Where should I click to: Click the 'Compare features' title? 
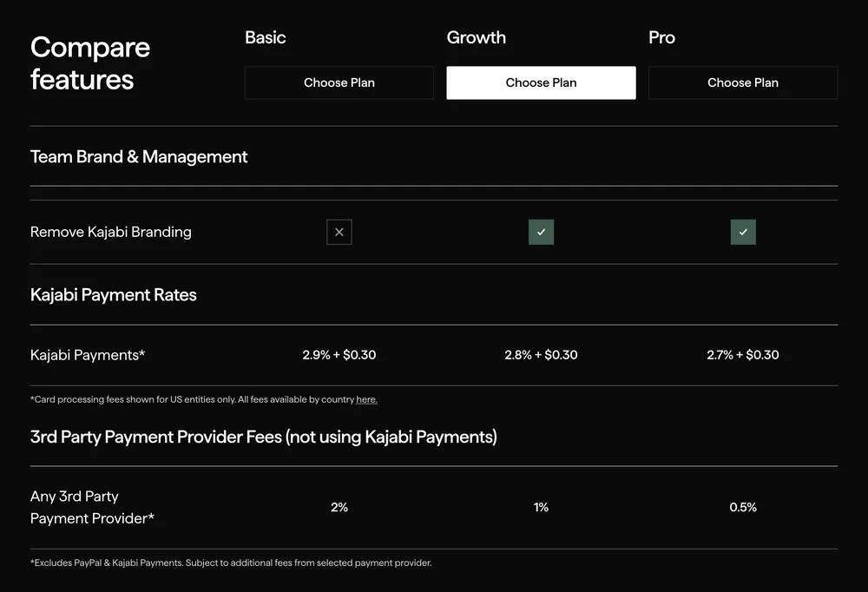[x=90, y=63]
